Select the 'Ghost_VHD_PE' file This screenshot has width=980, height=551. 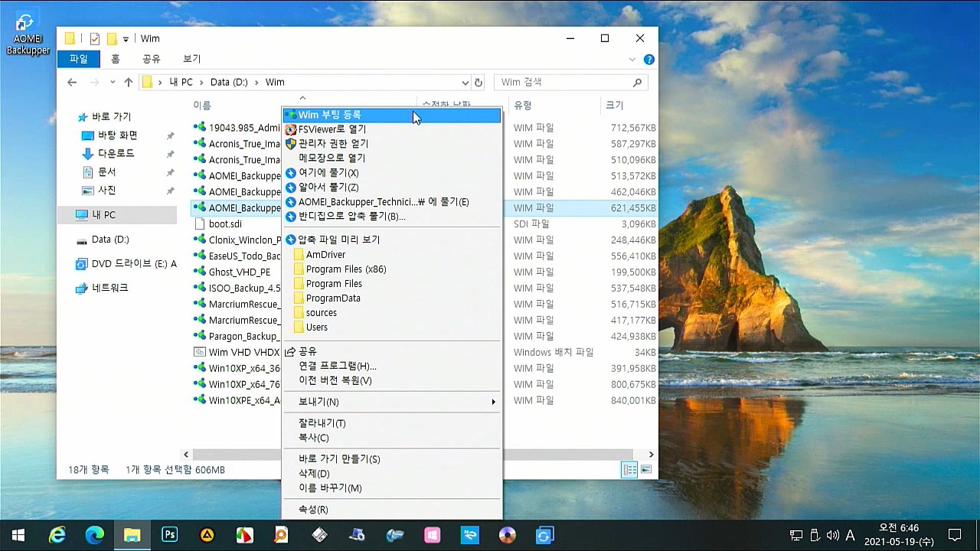[239, 272]
